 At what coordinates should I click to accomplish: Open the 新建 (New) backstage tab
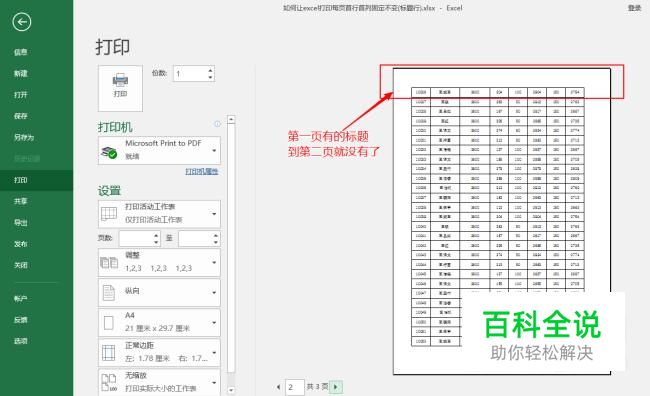(x=20, y=73)
